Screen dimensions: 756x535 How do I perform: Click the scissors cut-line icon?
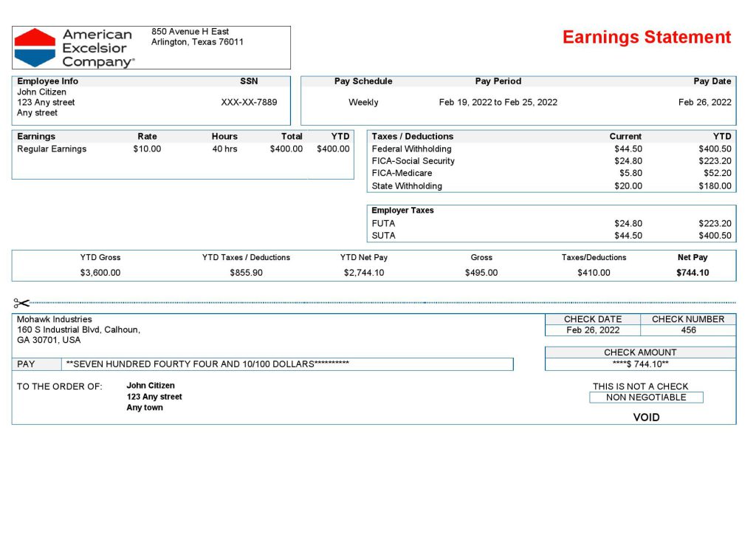(x=21, y=303)
